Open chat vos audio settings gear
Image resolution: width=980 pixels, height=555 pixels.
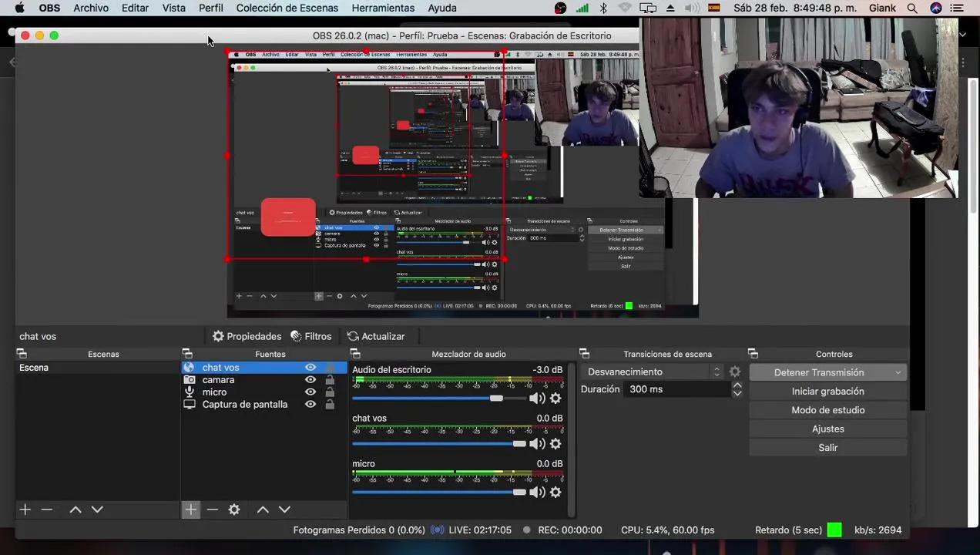[x=555, y=444]
